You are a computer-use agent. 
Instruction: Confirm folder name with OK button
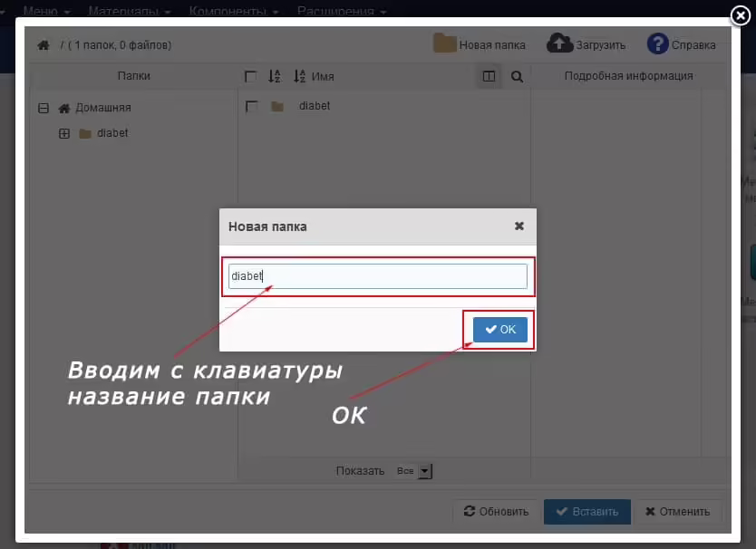[x=500, y=330]
